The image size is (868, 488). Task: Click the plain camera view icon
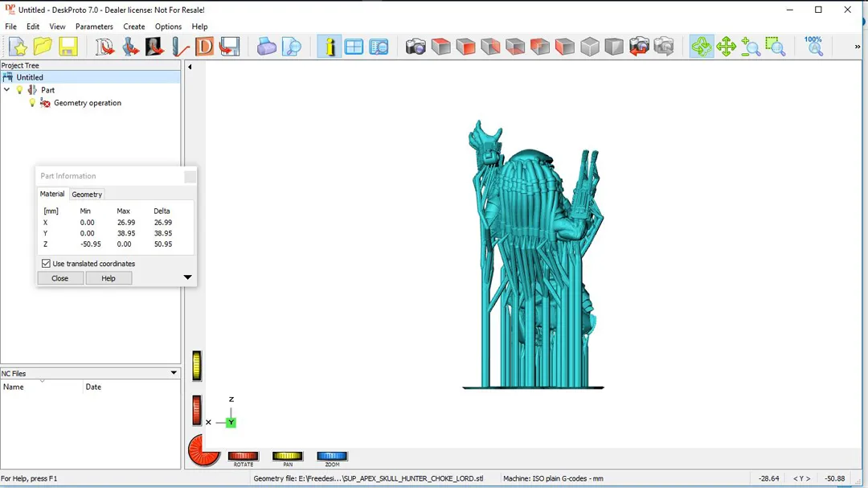(x=416, y=47)
